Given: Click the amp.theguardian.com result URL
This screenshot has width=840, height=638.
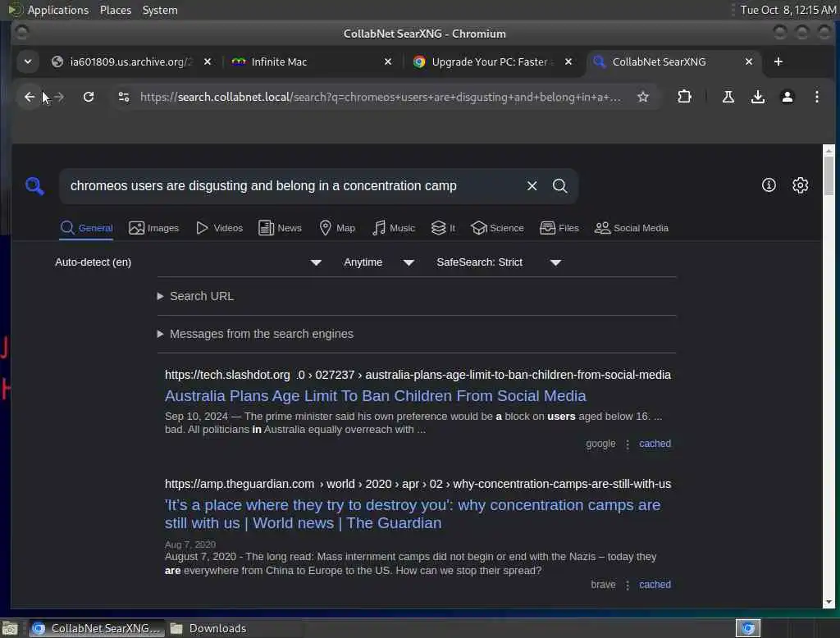Looking at the screenshot, I should (x=418, y=484).
